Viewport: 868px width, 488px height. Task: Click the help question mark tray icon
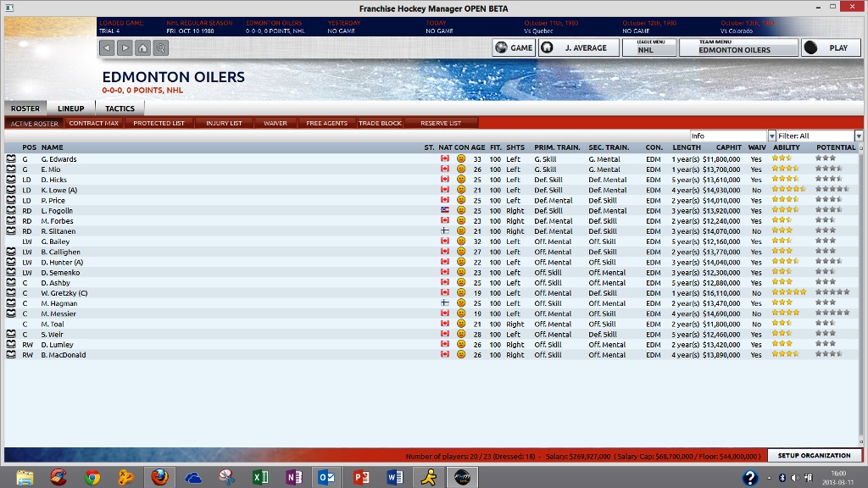750,478
